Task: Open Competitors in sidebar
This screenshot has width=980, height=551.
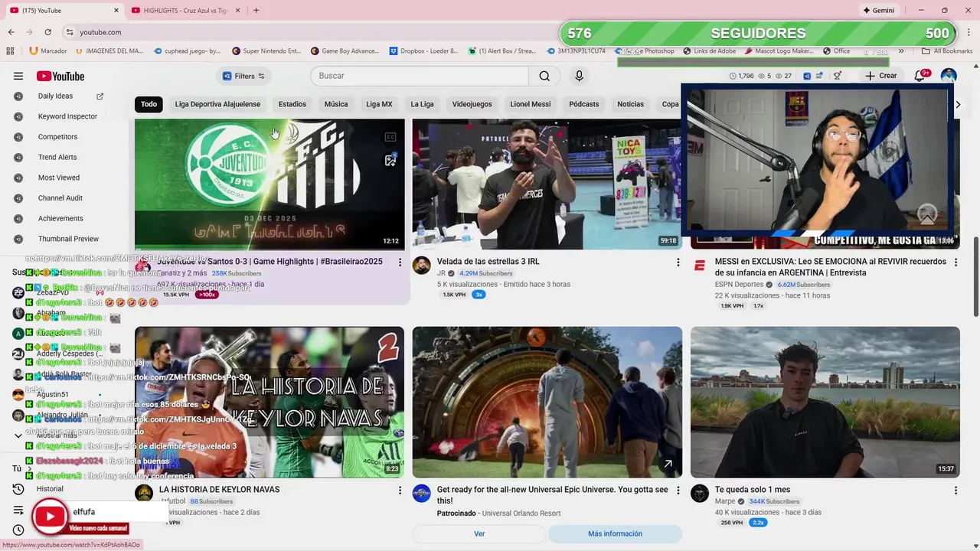Action: (57, 137)
